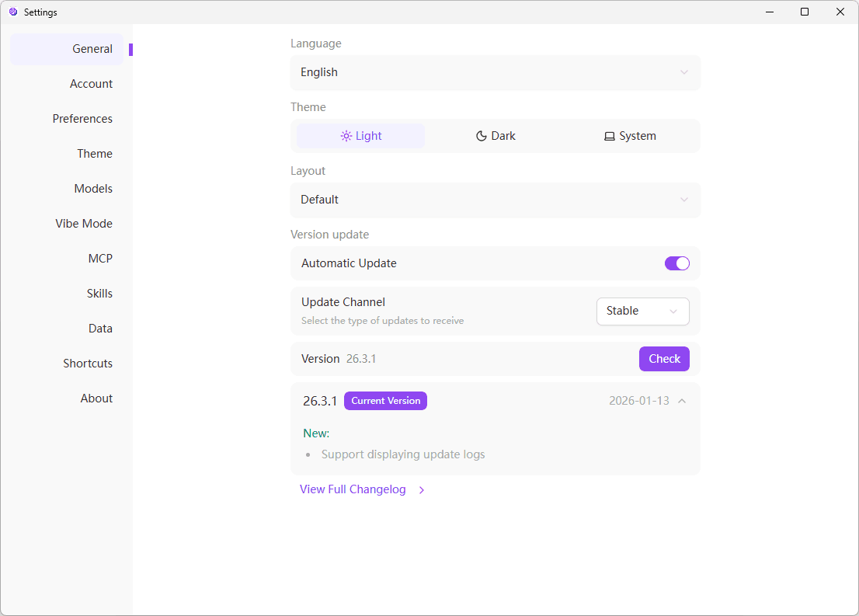Collapse the 26.3.1 changelog entry
The image size is (859, 616).
pos(681,400)
